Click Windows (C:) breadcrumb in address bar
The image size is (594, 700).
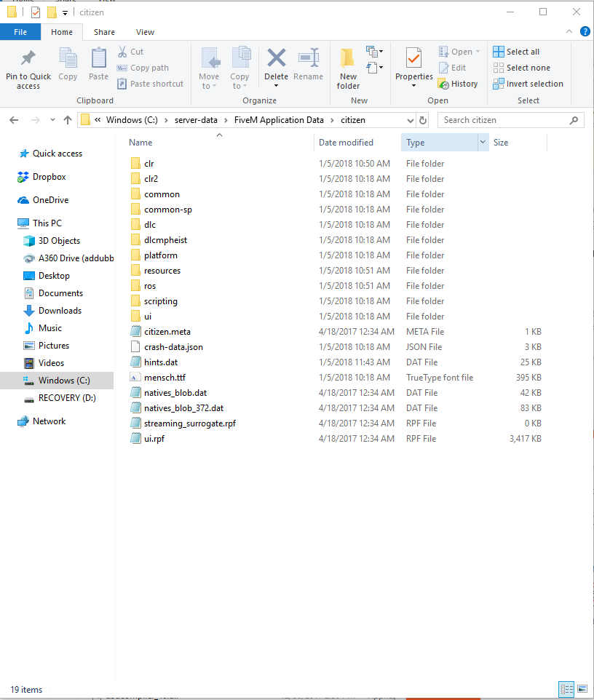tap(132, 120)
